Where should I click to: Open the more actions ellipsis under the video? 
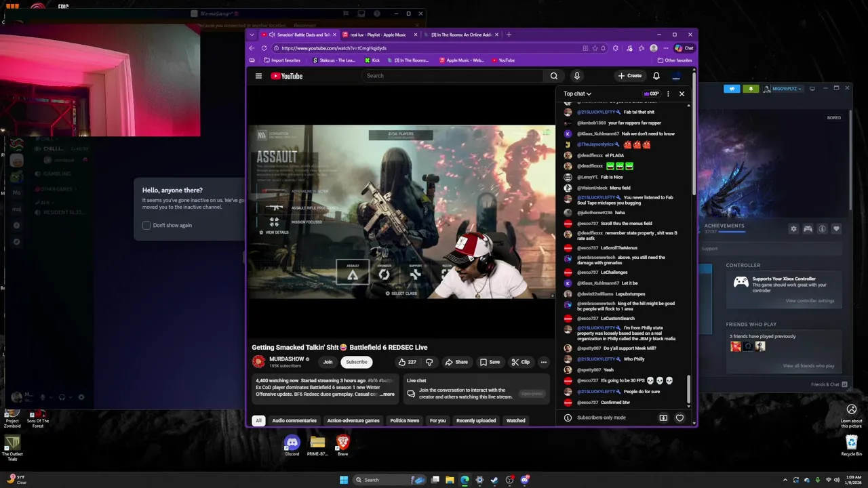click(543, 362)
